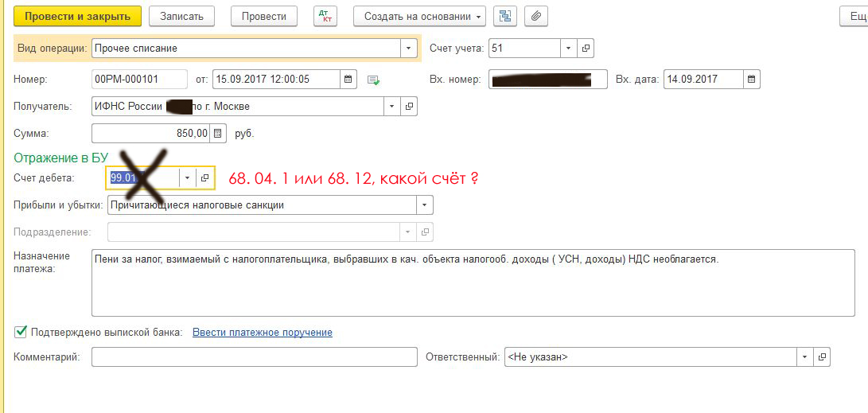Viewport: 868px width, 413px height.
Task: Click the Отражение в БУ heading
Action: tap(60, 158)
